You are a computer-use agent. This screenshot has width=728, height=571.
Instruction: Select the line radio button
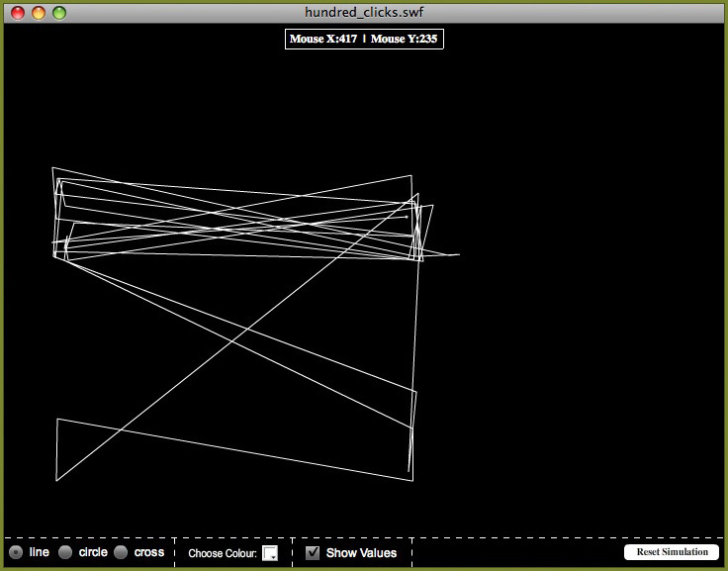(16, 552)
